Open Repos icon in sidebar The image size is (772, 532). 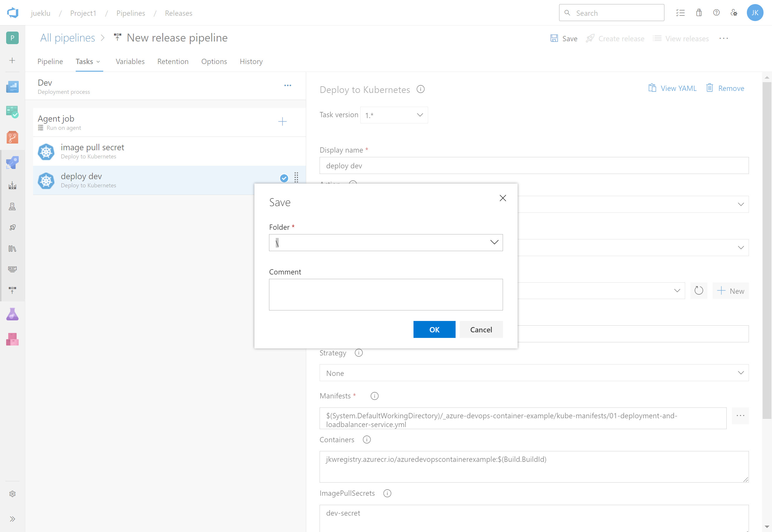click(12, 137)
